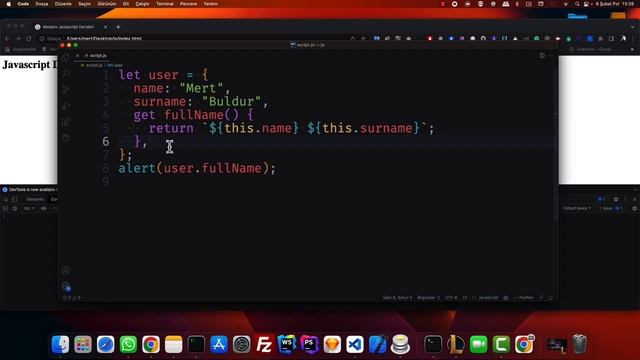The height and width of the screenshot is (360, 640).
Task: Reload the page in Chrome
Action: 29,39
